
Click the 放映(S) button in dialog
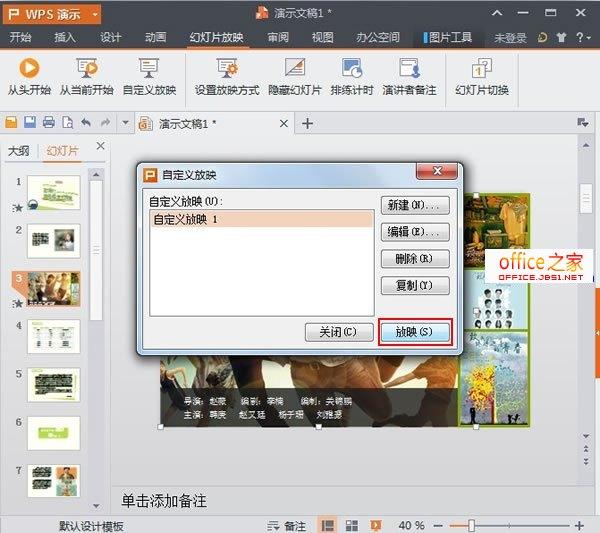(415, 332)
